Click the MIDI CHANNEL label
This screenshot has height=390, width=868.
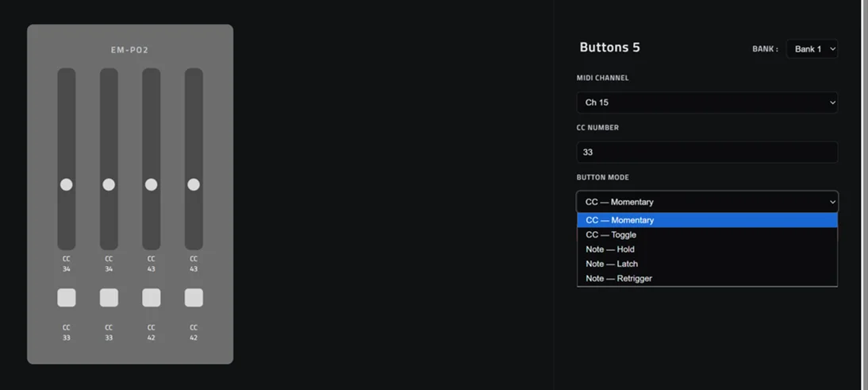(x=602, y=78)
